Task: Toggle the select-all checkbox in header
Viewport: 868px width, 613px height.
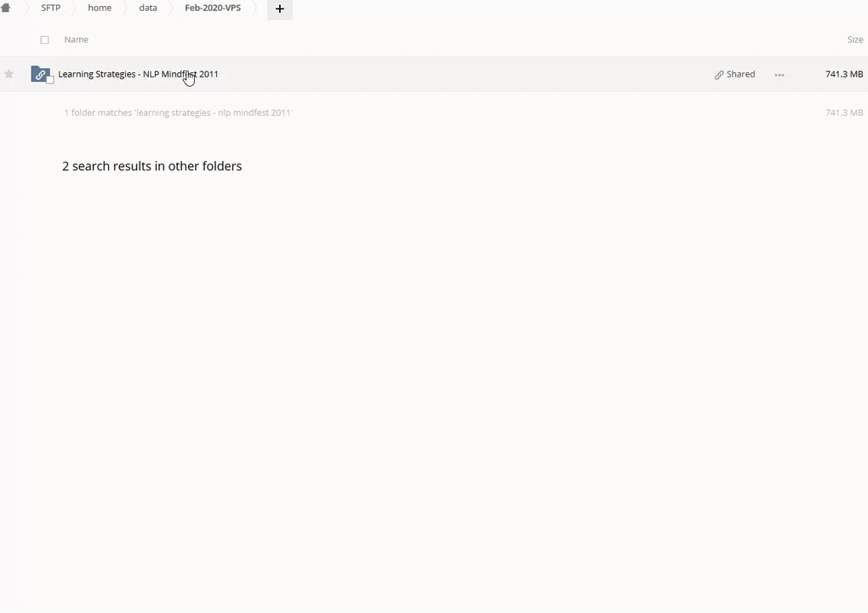Action: [44, 40]
